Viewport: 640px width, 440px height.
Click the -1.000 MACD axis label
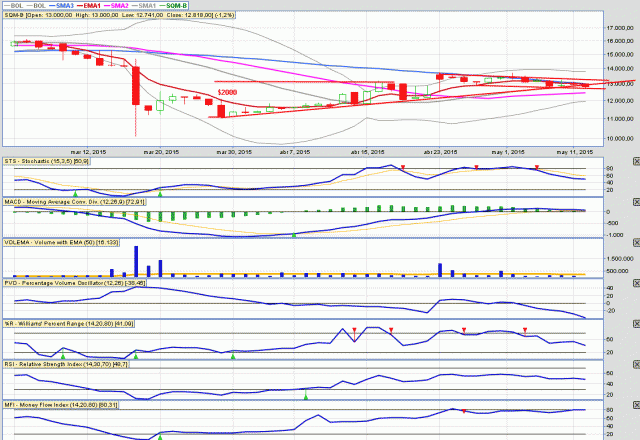pos(615,236)
